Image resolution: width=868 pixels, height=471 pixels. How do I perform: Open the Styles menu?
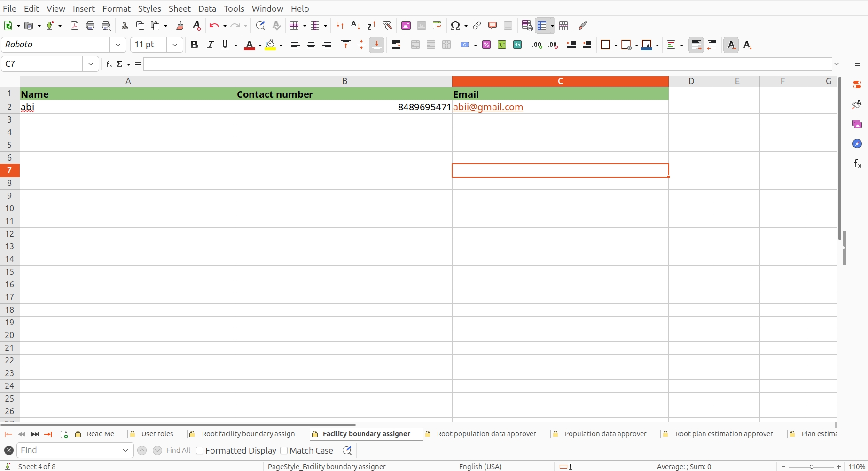(x=149, y=8)
